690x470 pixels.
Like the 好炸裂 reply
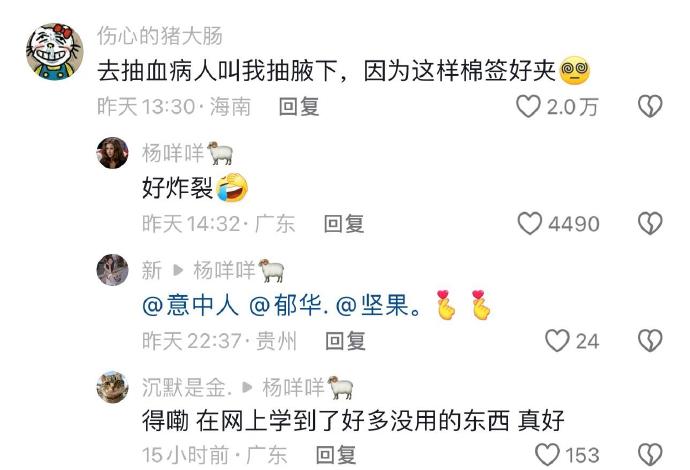[x=529, y=224]
